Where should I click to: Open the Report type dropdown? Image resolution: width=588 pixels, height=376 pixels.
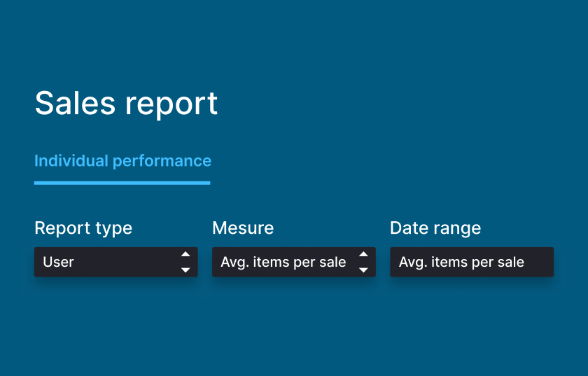pyautogui.click(x=115, y=262)
